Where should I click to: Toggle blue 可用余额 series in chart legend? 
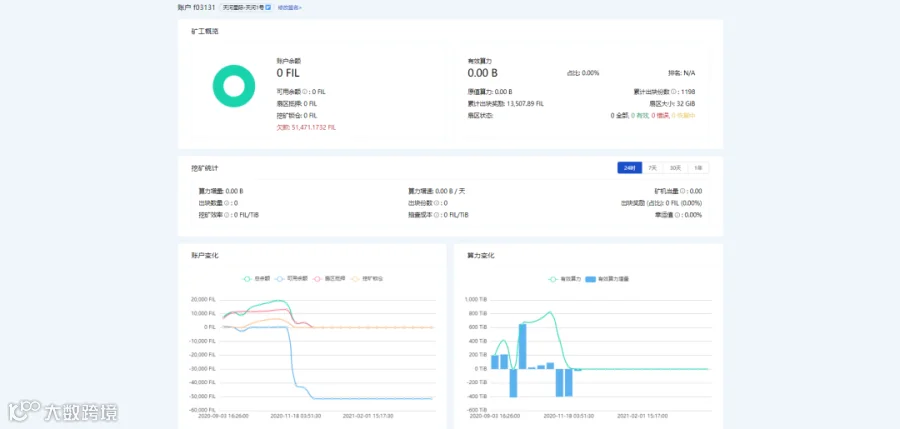point(290,279)
